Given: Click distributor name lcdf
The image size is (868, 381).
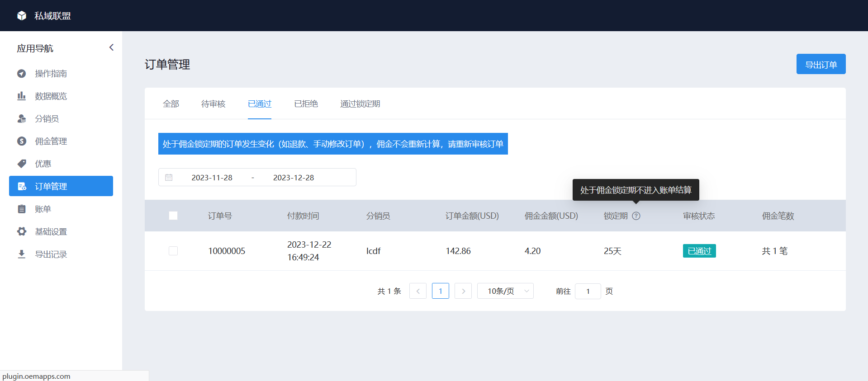Looking at the screenshot, I should click(373, 251).
